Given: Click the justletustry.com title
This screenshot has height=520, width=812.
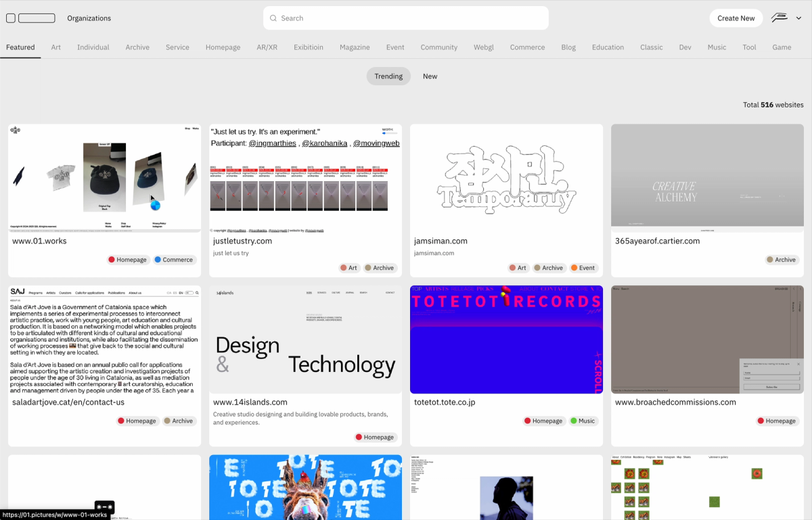Looking at the screenshot, I should [x=243, y=241].
